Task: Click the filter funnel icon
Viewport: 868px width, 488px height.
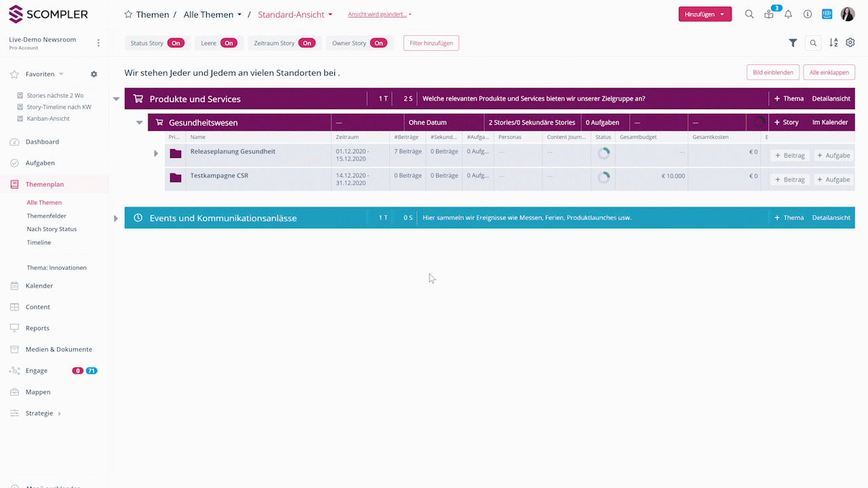Action: [793, 43]
